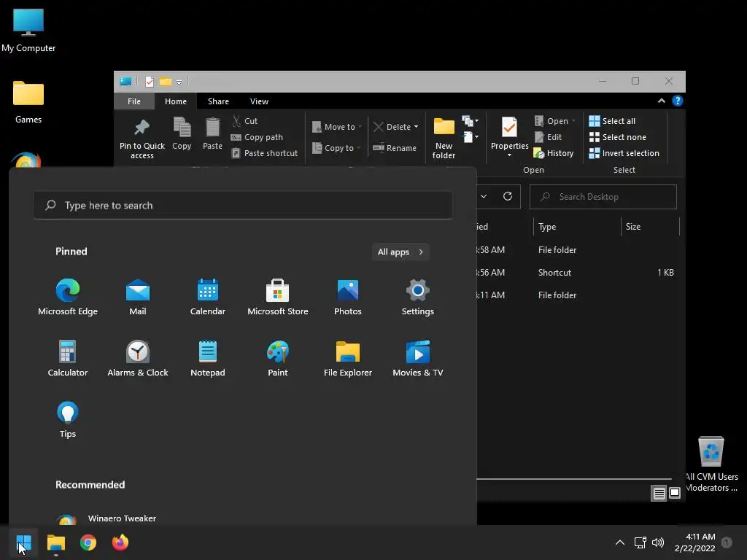Image resolution: width=747 pixels, height=560 pixels.
Task: Click Select all
Action: coord(612,121)
